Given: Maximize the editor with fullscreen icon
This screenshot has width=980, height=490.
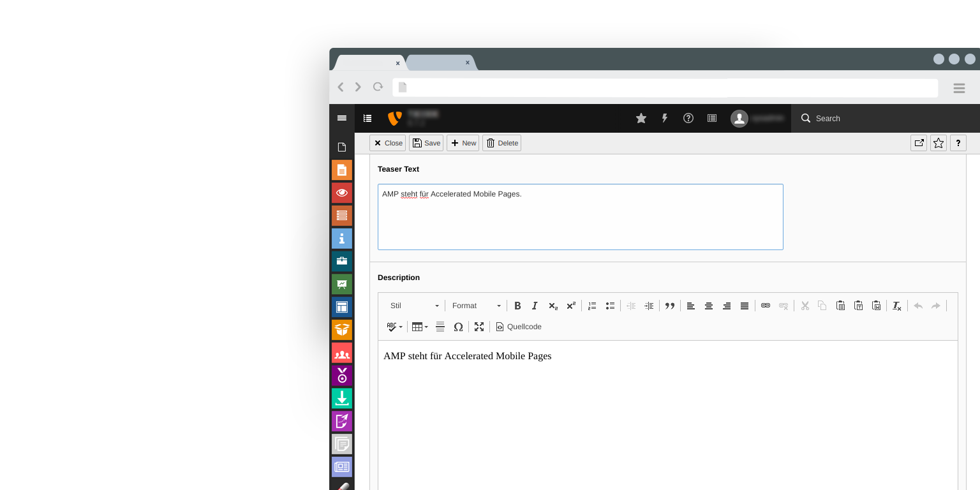Looking at the screenshot, I should coord(479,327).
